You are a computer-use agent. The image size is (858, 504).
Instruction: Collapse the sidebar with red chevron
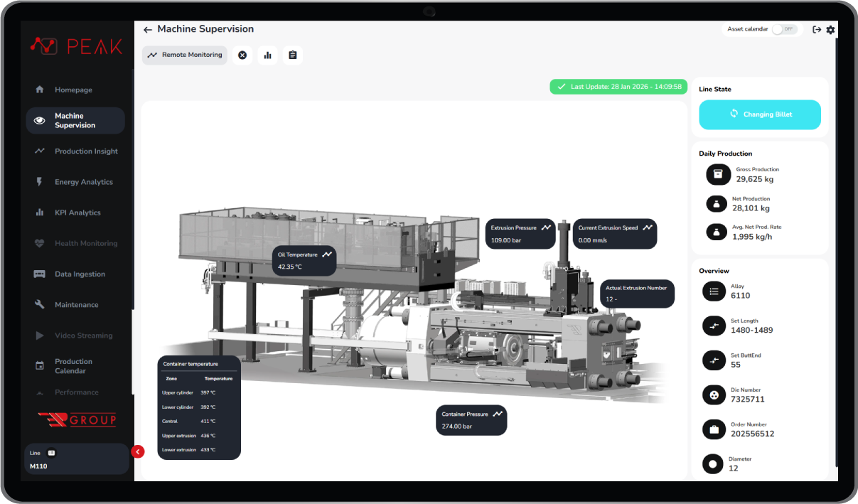(138, 451)
